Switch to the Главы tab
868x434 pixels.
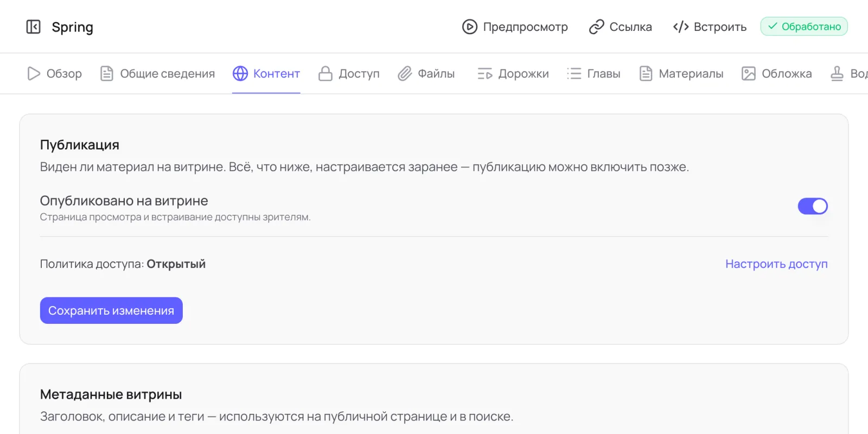pyautogui.click(x=593, y=73)
